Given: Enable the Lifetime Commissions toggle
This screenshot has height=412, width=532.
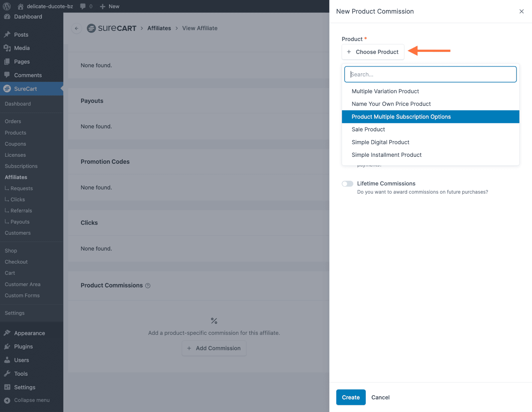Looking at the screenshot, I should pos(347,184).
